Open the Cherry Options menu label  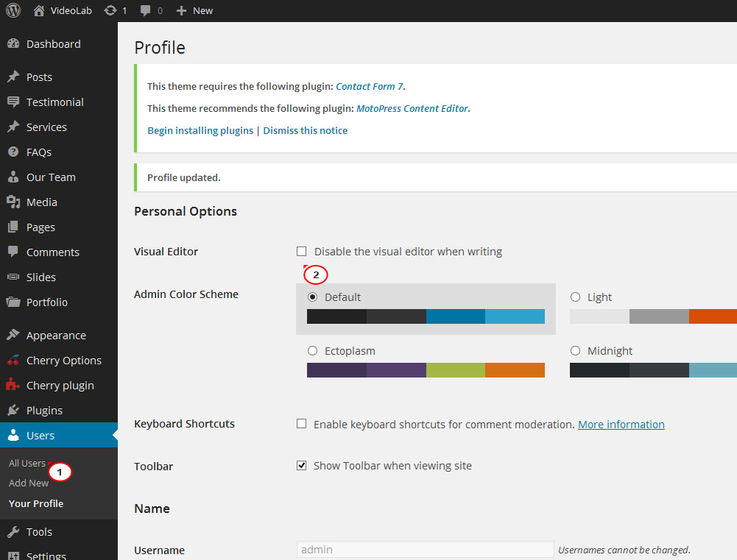[64, 361]
